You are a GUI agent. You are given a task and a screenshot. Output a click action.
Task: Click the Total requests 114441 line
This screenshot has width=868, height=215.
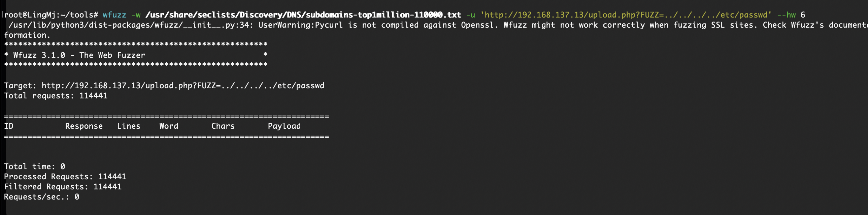pyautogui.click(x=56, y=96)
